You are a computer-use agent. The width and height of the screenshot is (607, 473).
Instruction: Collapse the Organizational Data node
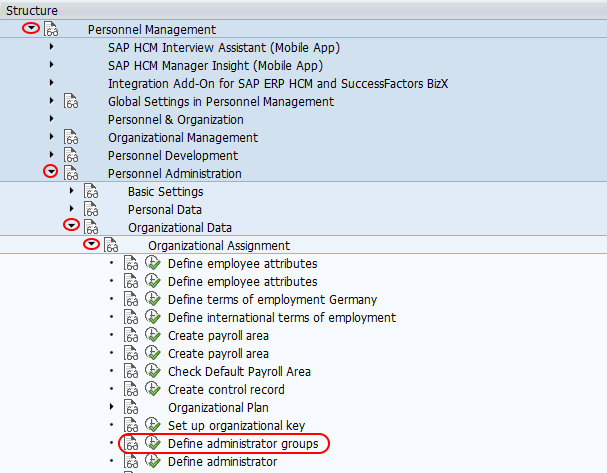pos(71,225)
